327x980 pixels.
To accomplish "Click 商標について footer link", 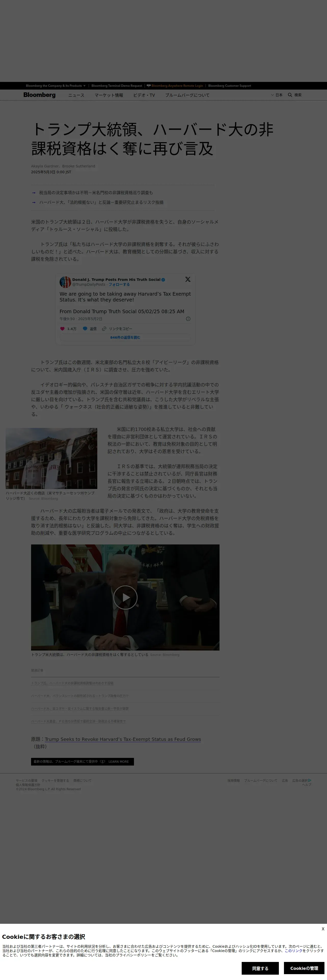I will pos(82,781).
